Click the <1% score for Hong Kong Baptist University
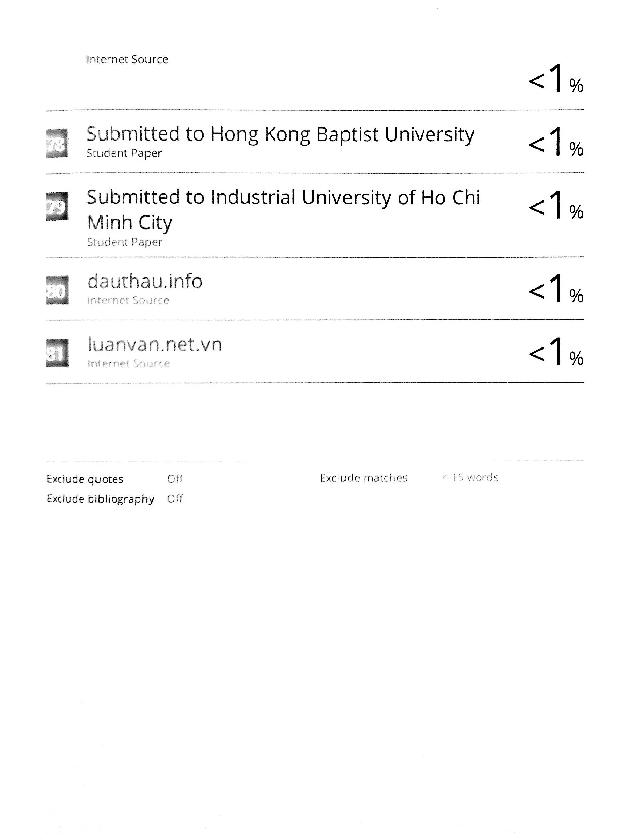 [556, 142]
